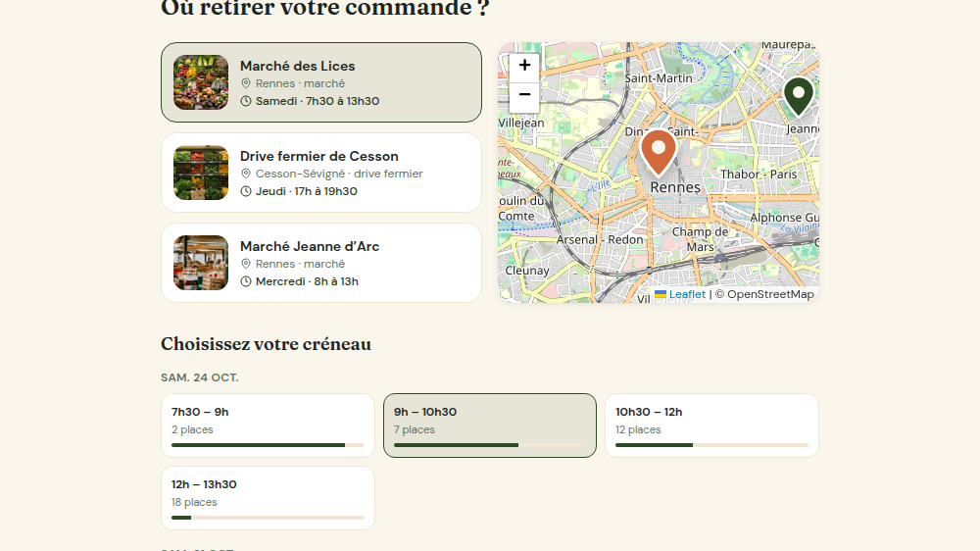The width and height of the screenshot is (980, 551).
Task: Click clock icon next to Mercredi hours
Action: tap(246, 281)
